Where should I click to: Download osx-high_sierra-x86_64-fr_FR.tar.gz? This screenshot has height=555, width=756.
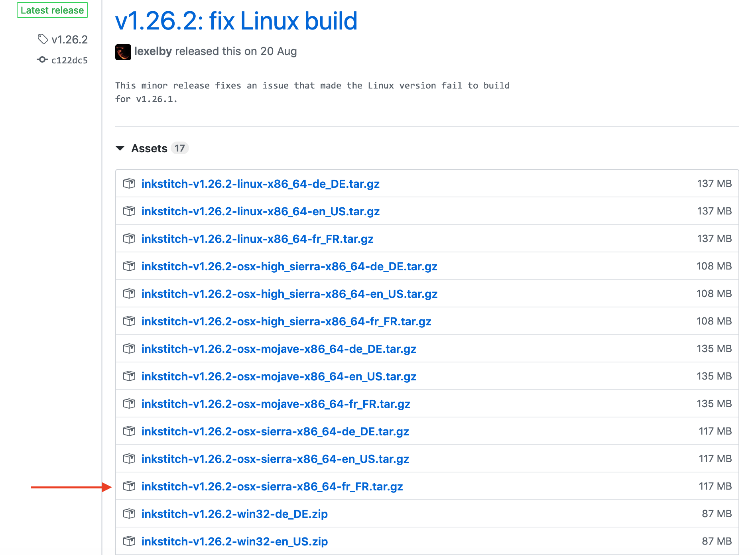coord(286,321)
